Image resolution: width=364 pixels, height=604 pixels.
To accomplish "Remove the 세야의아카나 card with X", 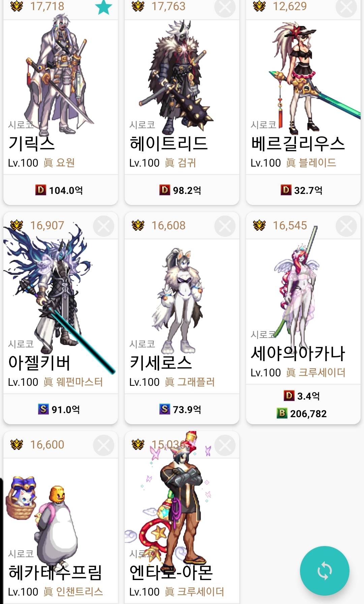I will coord(346,226).
